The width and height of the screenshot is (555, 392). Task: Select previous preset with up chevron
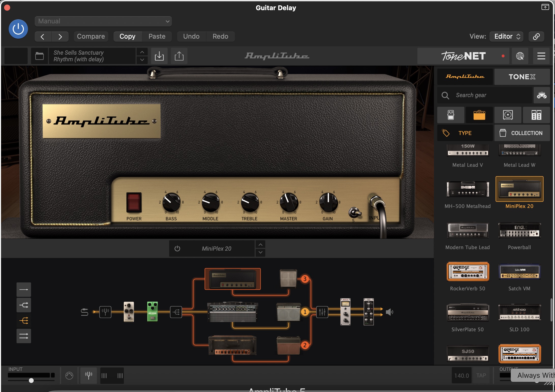click(x=142, y=52)
